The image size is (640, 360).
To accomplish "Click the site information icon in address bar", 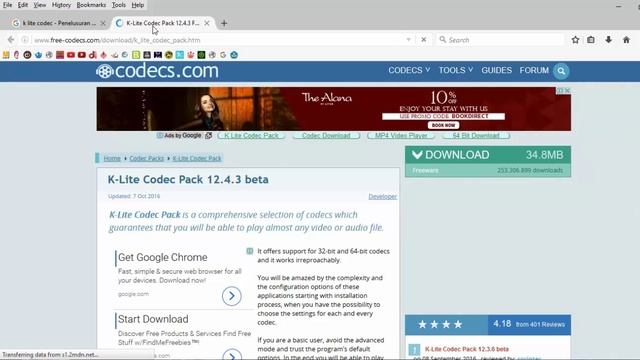I will 25,40.
